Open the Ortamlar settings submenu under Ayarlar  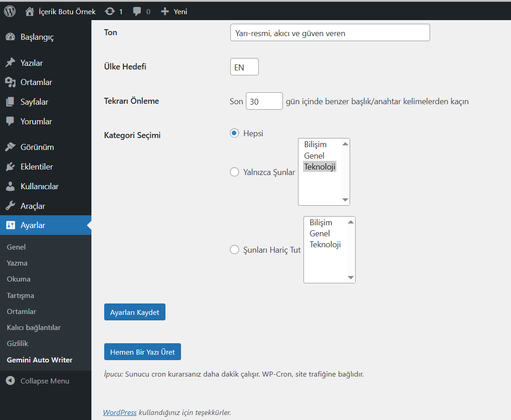[x=21, y=311]
